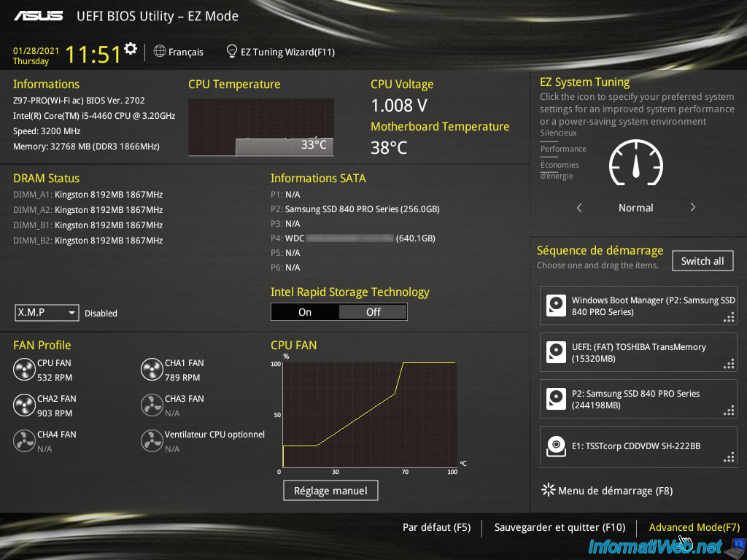
Task: Select the CPU FAN profile icon
Action: (24, 370)
